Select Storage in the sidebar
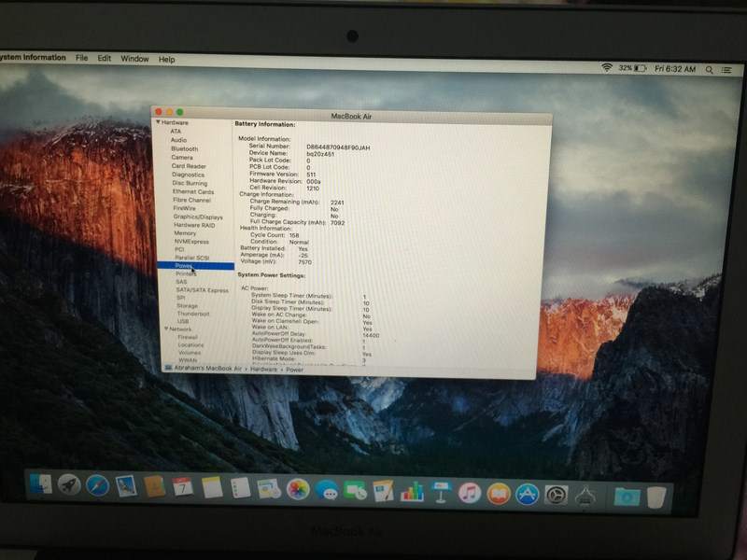 point(188,306)
